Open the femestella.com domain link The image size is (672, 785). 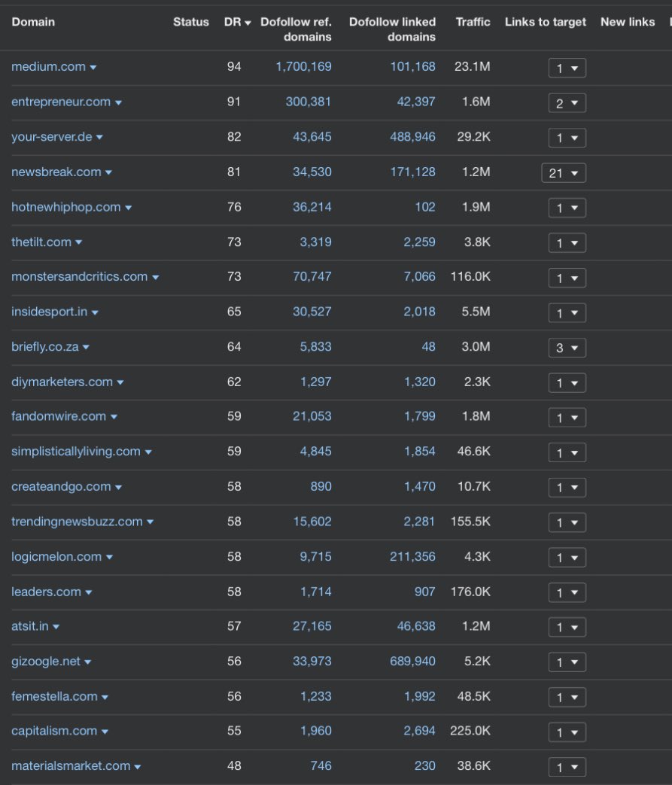tap(55, 696)
